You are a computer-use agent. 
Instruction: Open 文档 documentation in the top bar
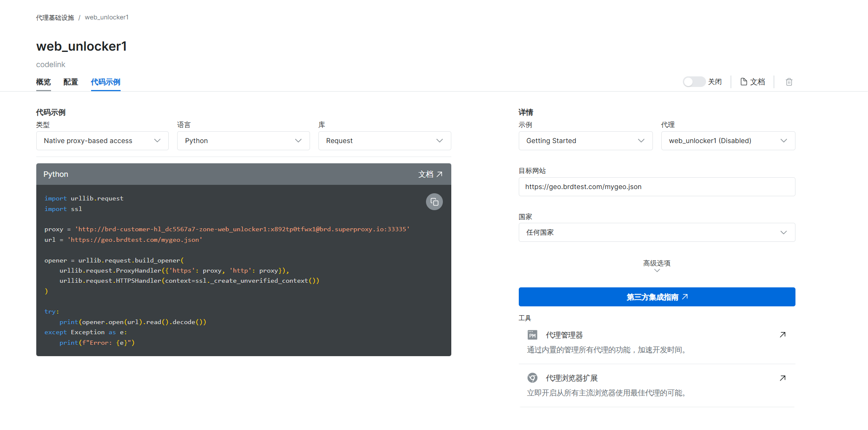click(x=753, y=82)
